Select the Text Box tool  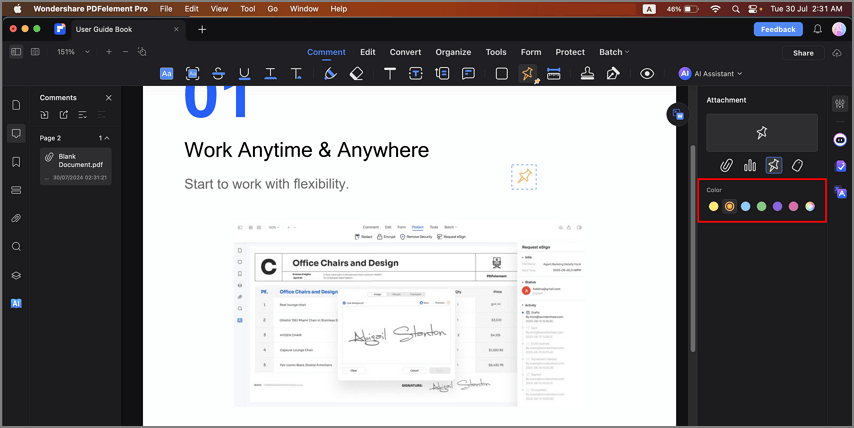tap(416, 74)
